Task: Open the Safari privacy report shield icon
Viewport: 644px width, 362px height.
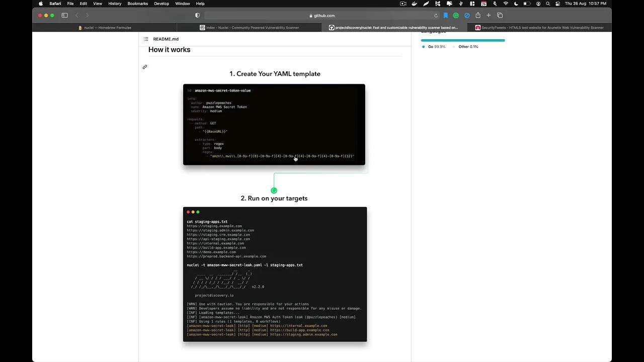Action: pos(197,16)
